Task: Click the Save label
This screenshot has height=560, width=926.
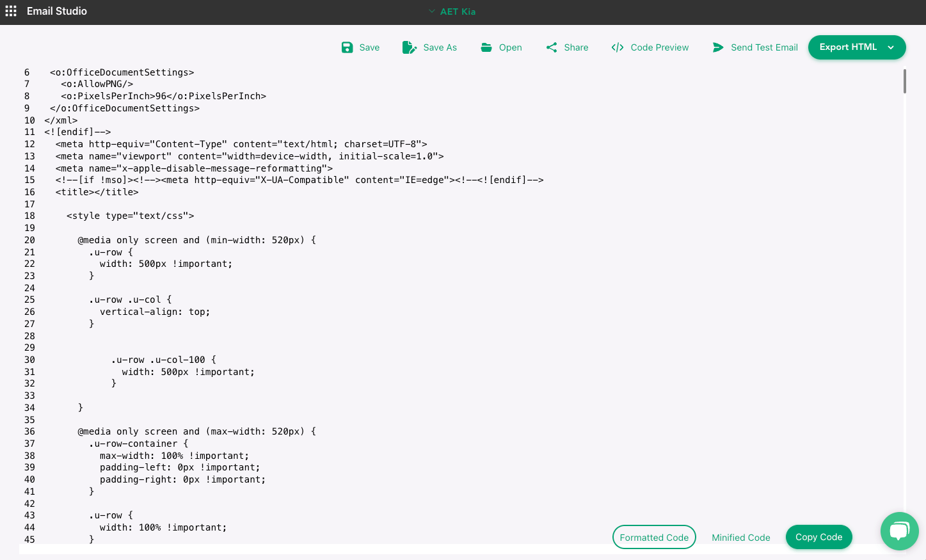Action: point(369,47)
